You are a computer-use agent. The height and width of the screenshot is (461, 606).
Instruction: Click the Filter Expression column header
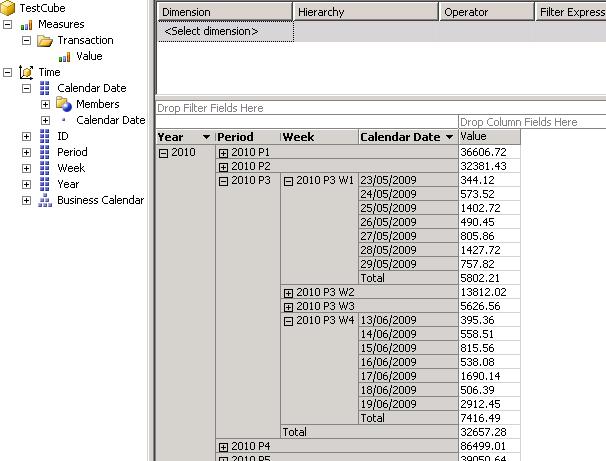click(x=571, y=12)
